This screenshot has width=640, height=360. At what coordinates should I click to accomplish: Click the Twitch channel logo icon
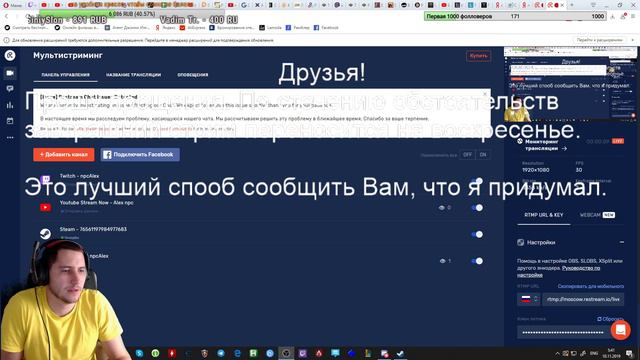point(46,180)
